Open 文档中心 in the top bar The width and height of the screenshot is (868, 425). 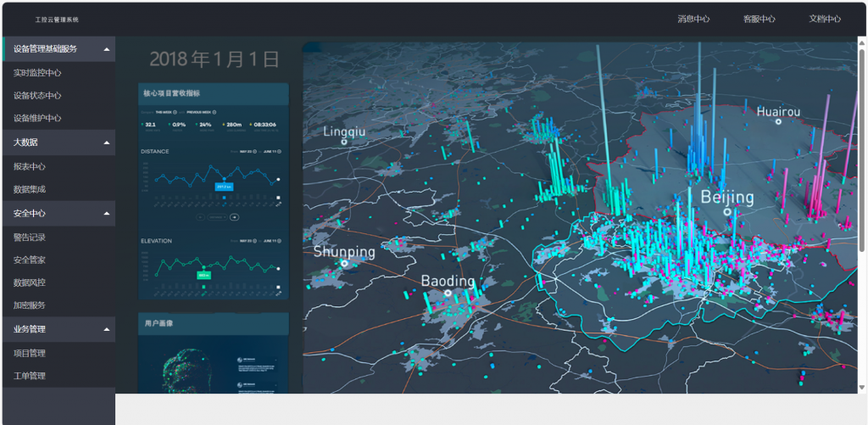(x=824, y=19)
